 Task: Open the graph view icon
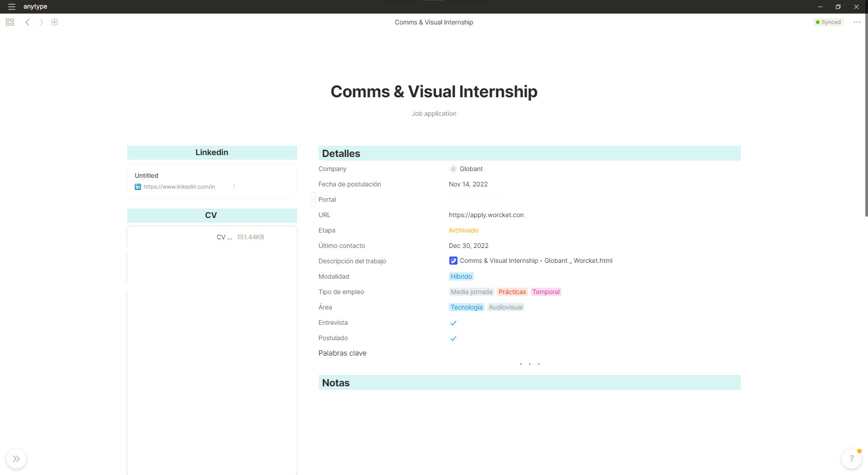pos(55,22)
